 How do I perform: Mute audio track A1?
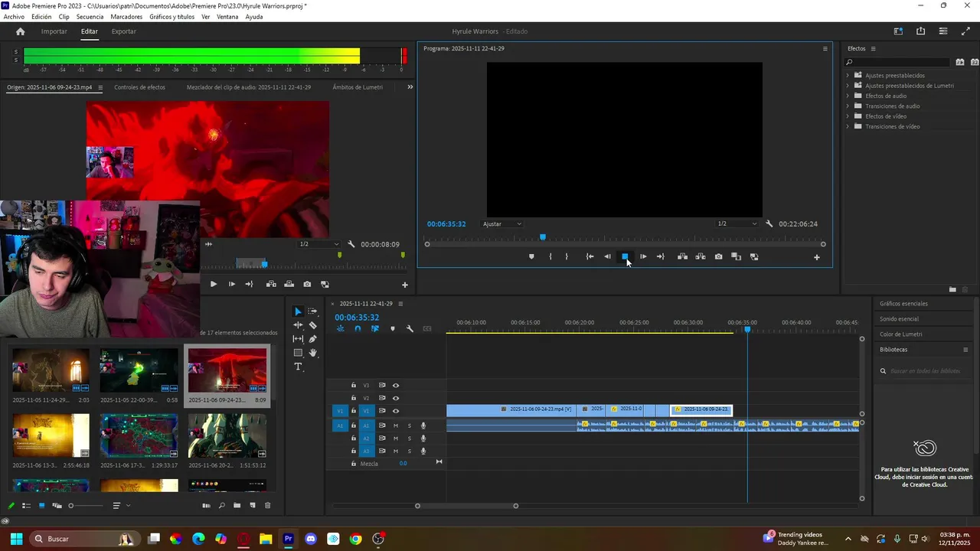396,425
